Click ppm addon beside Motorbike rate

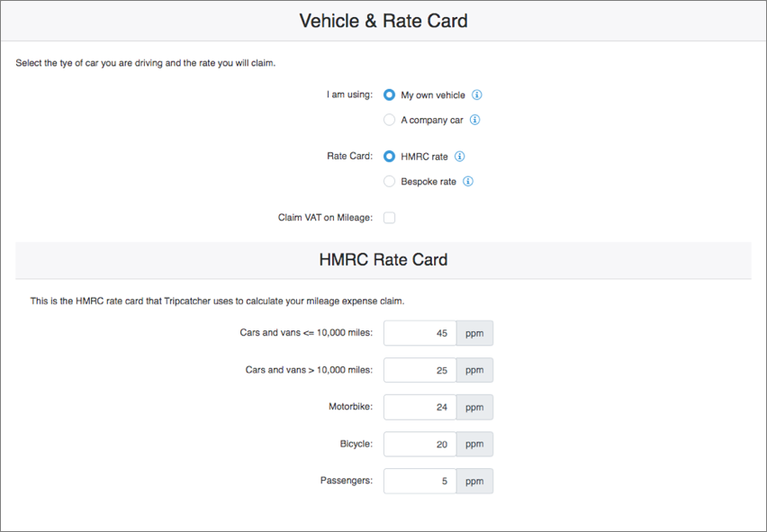coord(474,407)
